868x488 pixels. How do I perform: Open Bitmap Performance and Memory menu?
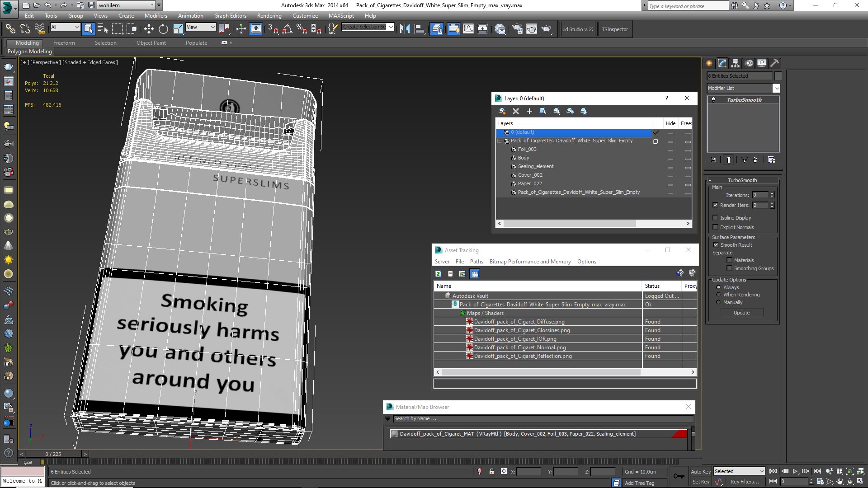pos(530,262)
